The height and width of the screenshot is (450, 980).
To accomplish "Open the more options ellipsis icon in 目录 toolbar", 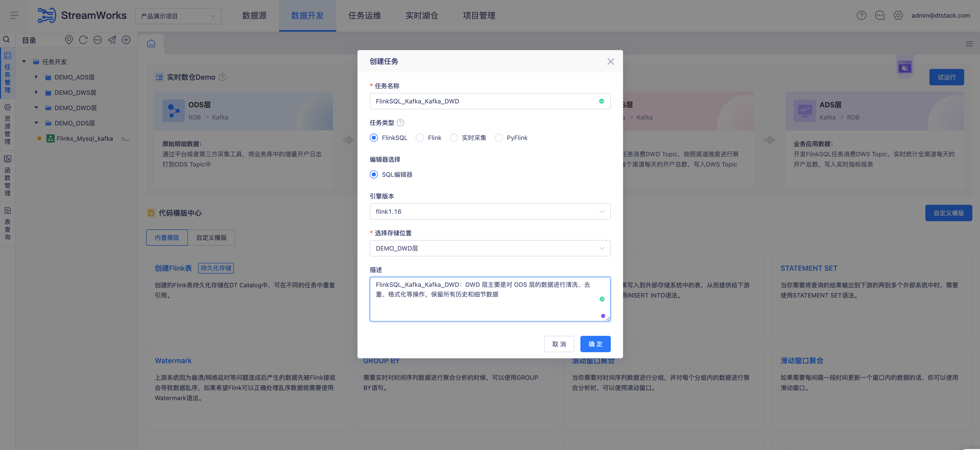I will click(97, 40).
